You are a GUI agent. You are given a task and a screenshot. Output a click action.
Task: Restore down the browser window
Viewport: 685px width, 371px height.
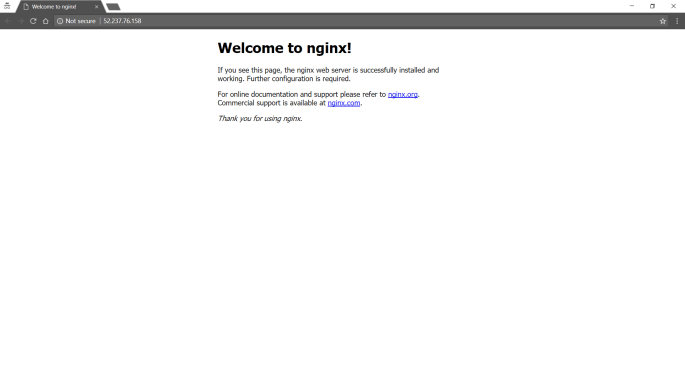click(x=652, y=6)
